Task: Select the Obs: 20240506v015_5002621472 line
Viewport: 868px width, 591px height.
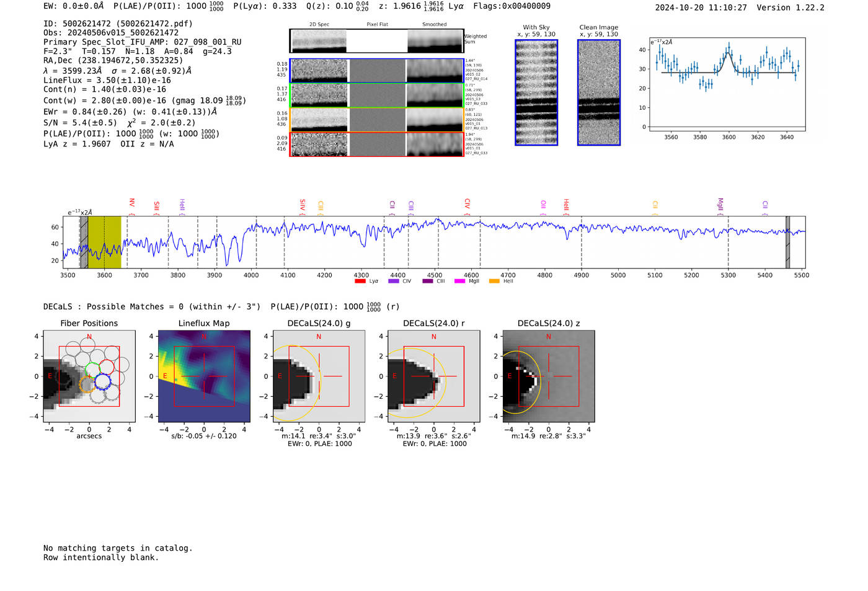Action: click(x=111, y=33)
